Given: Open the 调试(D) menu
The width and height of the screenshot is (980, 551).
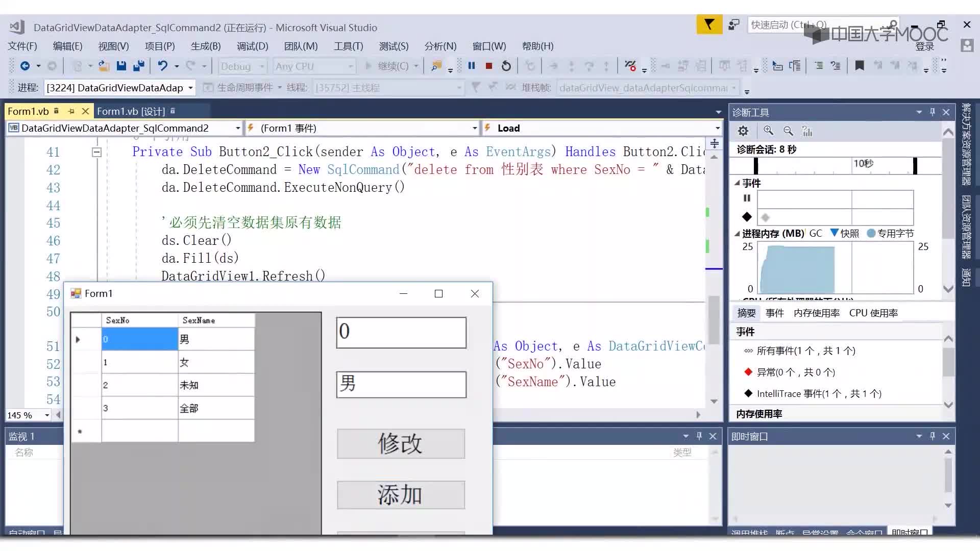Looking at the screenshot, I should pyautogui.click(x=252, y=46).
